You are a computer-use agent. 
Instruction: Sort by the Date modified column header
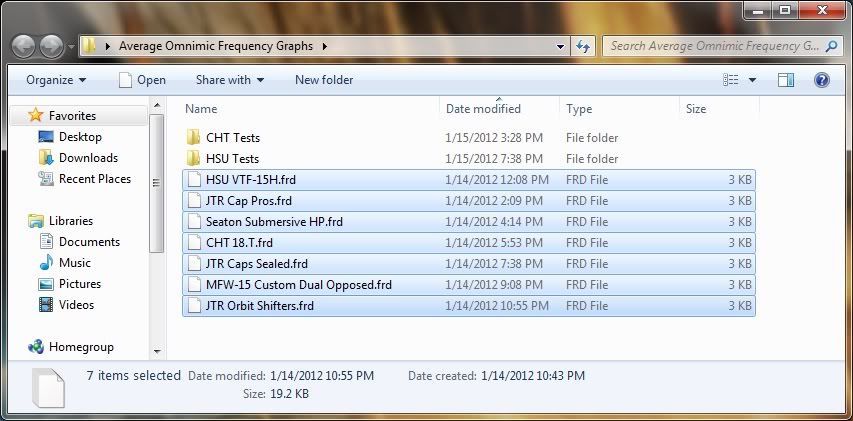[x=499, y=109]
